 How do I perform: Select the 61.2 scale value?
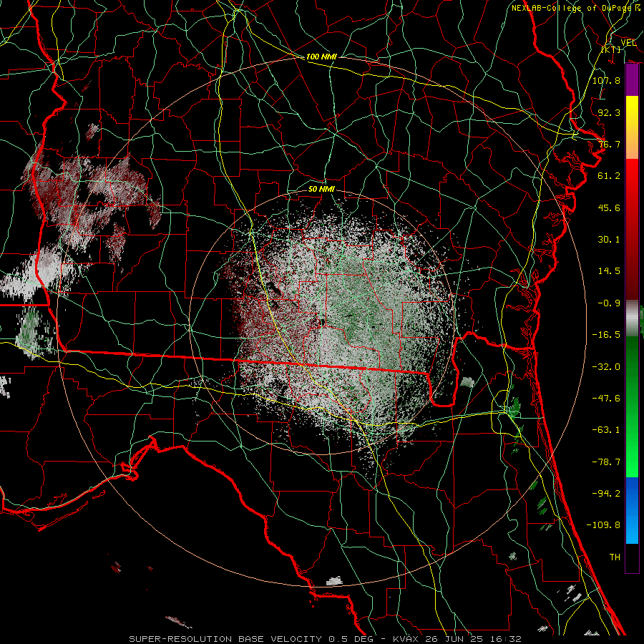click(x=609, y=176)
